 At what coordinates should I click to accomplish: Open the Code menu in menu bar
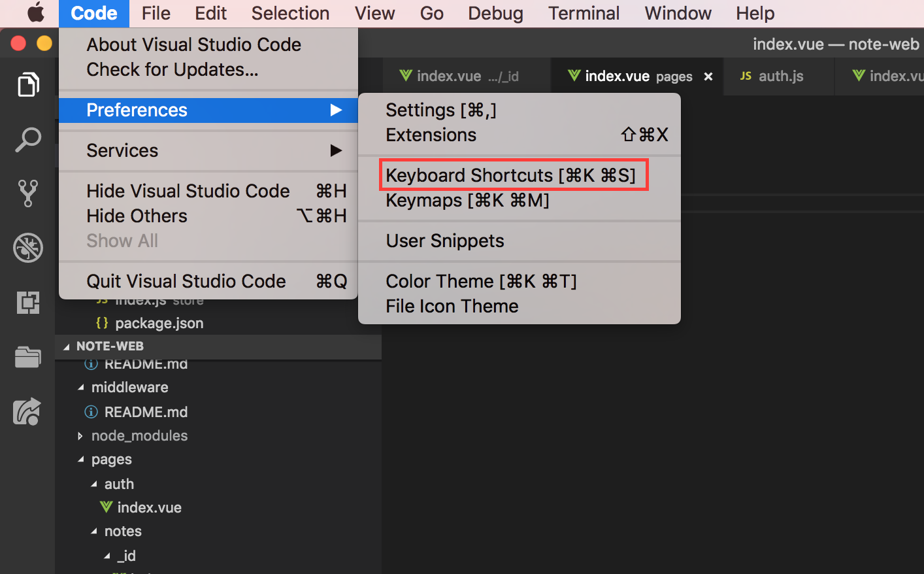(x=94, y=13)
